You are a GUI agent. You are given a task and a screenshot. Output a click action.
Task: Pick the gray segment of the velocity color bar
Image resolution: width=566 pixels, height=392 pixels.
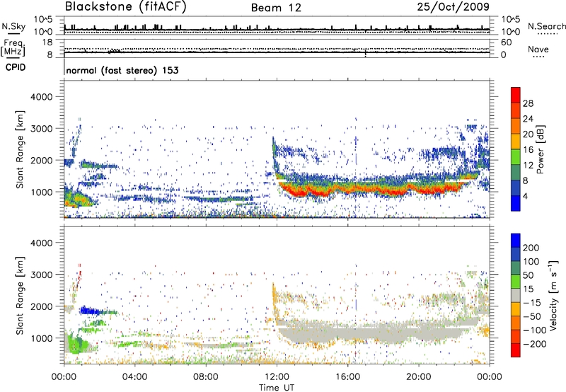tap(516, 295)
